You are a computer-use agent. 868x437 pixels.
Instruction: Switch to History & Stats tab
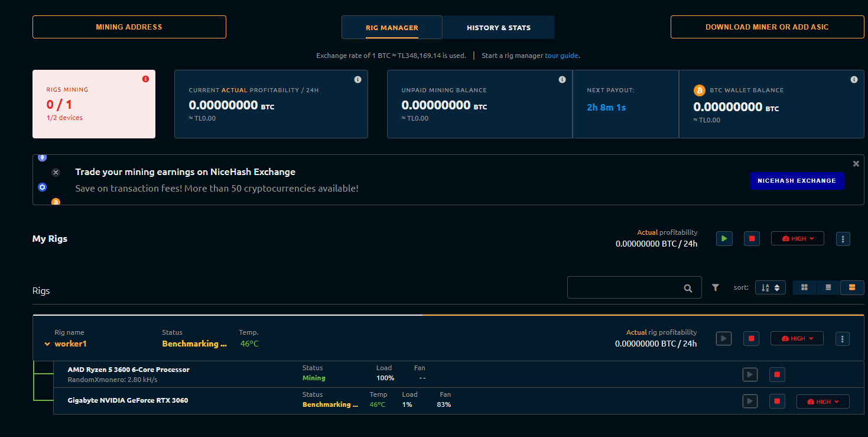coord(499,27)
